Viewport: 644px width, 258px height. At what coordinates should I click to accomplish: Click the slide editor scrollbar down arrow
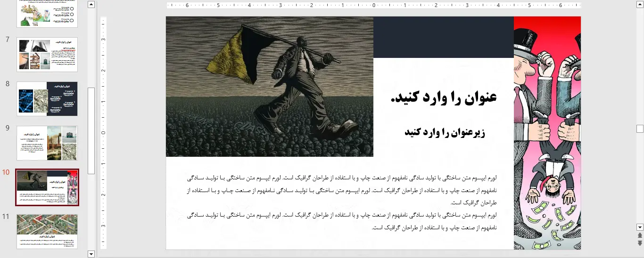(x=640, y=227)
